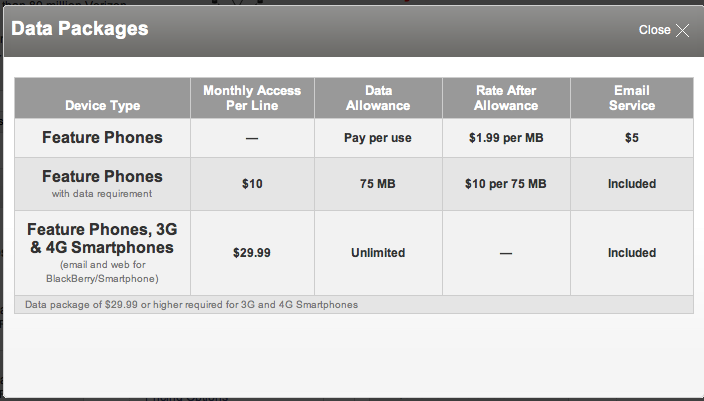This screenshot has height=401, width=704.
Task: Close the Data Packages dialog via X icon
Action: point(682,30)
